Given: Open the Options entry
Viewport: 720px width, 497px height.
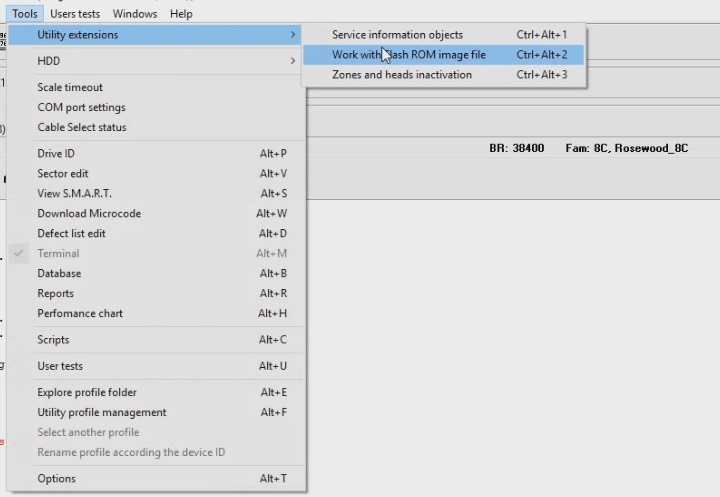Looking at the screenshot, I should 56,478.
